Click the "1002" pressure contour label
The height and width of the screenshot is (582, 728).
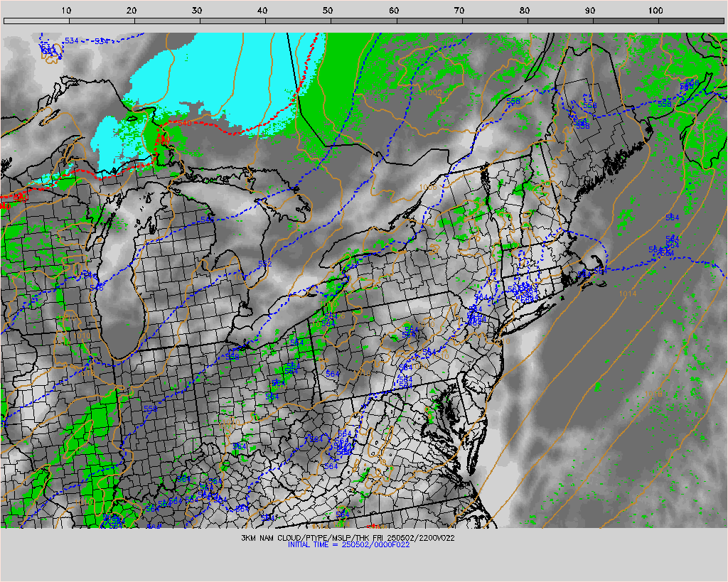(433, 93)
